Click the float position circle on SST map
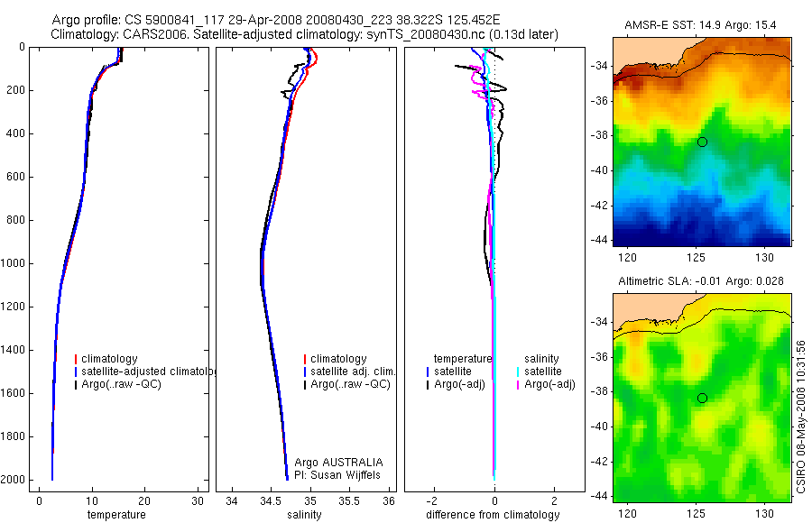 (x=702, y=142)
